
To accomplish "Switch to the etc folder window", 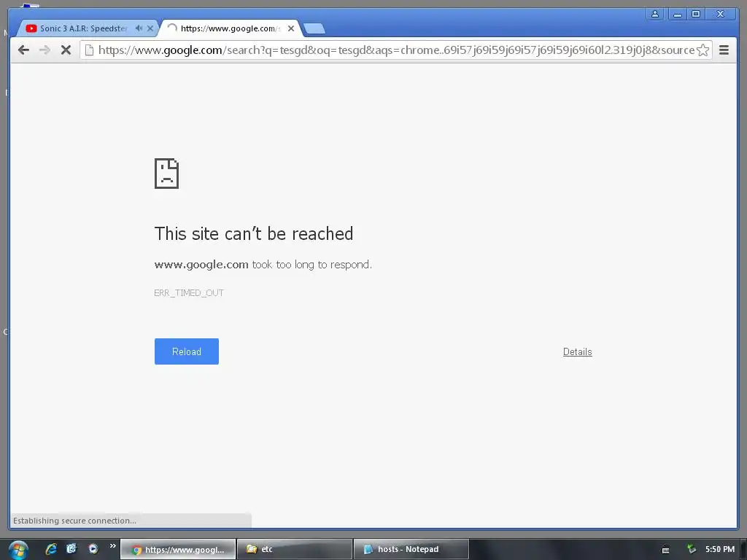I will (x=295, y=550).
